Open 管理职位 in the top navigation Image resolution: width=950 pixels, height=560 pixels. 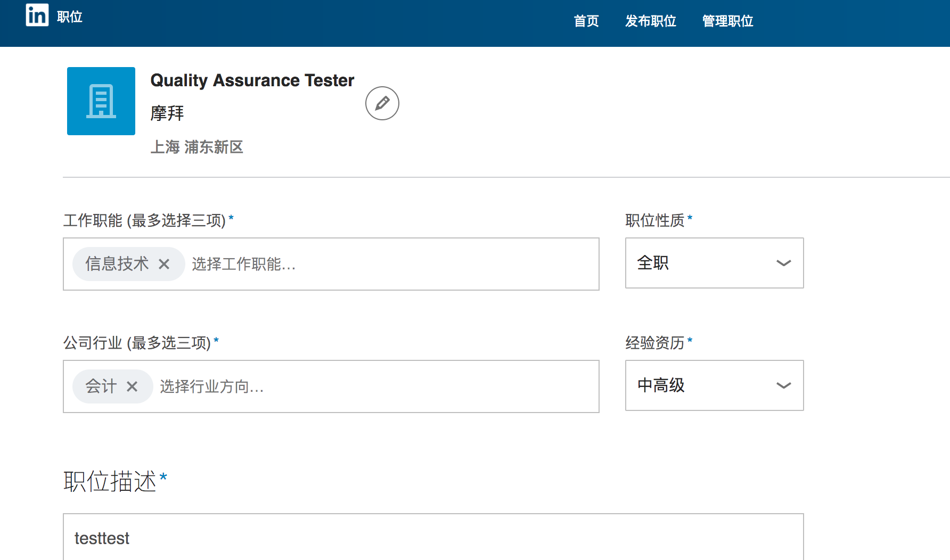tap(727, 21)
